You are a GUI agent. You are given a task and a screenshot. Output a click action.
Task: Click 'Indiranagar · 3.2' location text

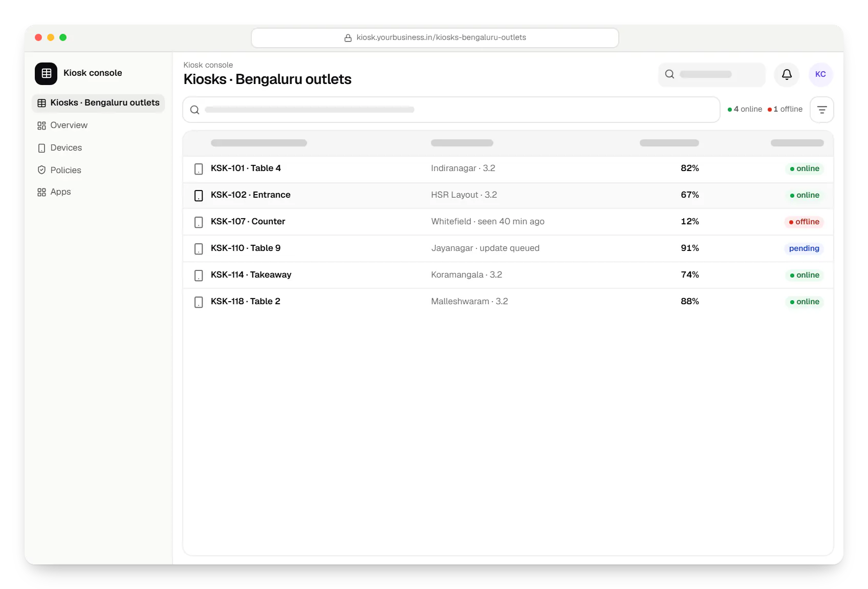coord(463,169)
